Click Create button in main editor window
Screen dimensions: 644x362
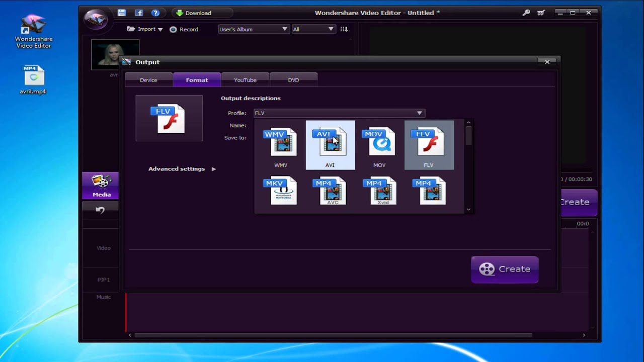click(x=579, y=202)
